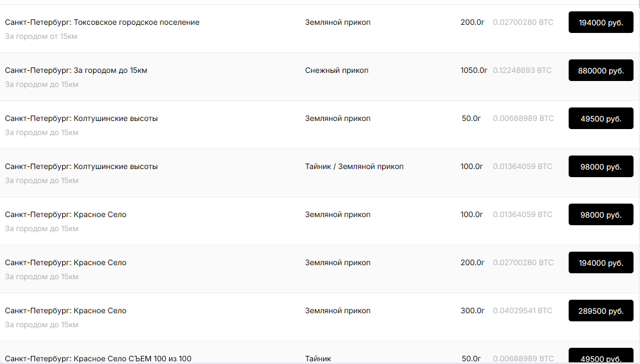Open the Токсовское городское поселение listing title
Viewport: 640px width, 364px height.
[102, 23]
